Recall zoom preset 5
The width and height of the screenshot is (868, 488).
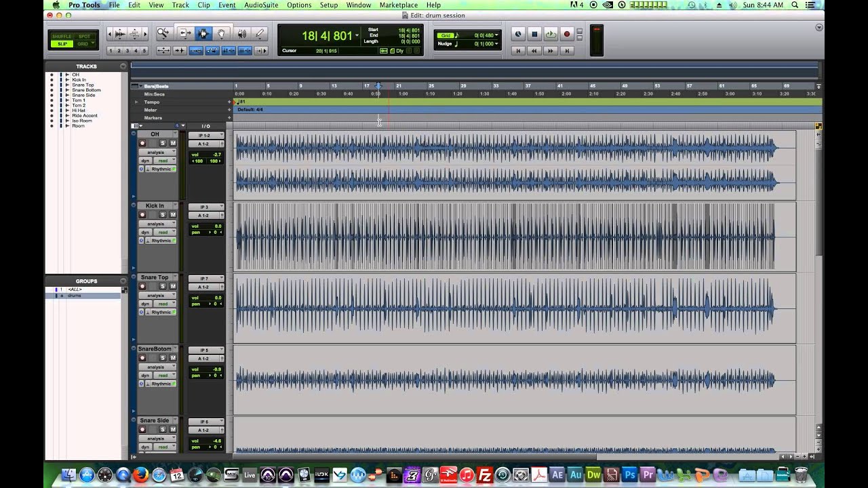144,51
